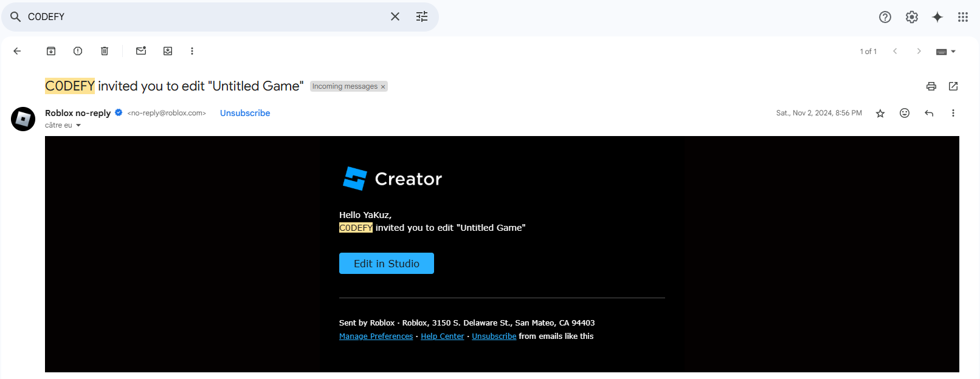
Task: Click the Roblox sender avatar
Action: pos(23,119)
